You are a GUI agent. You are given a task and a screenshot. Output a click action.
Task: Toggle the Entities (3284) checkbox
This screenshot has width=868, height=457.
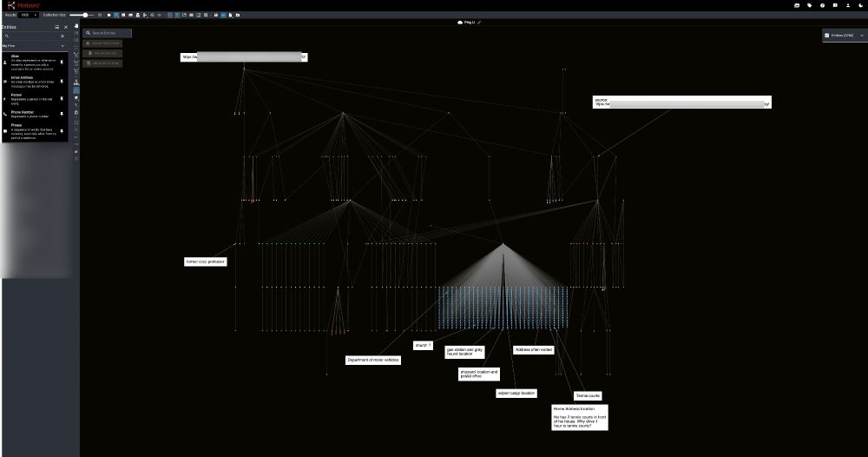click(x=827, y=36)
